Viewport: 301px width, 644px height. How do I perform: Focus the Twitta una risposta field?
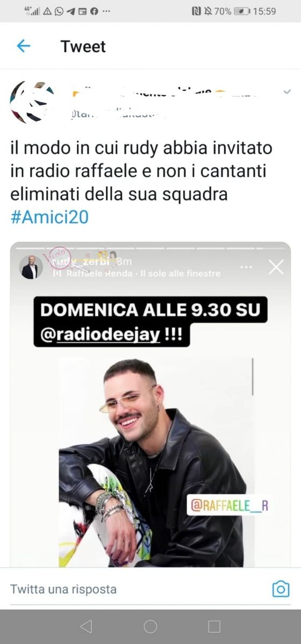click(x=134, y=589)
